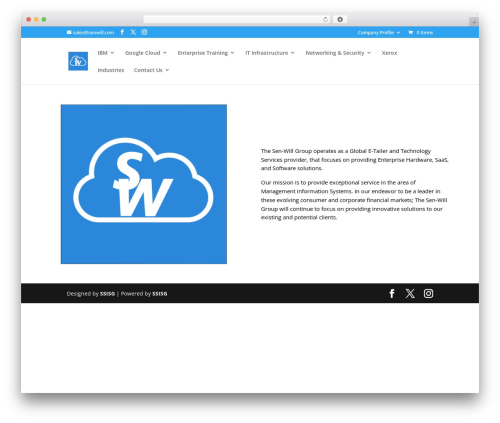Click the yellow minimize window button
The image size is (500, 423).
pyautogui.click(x=36, y=19)
